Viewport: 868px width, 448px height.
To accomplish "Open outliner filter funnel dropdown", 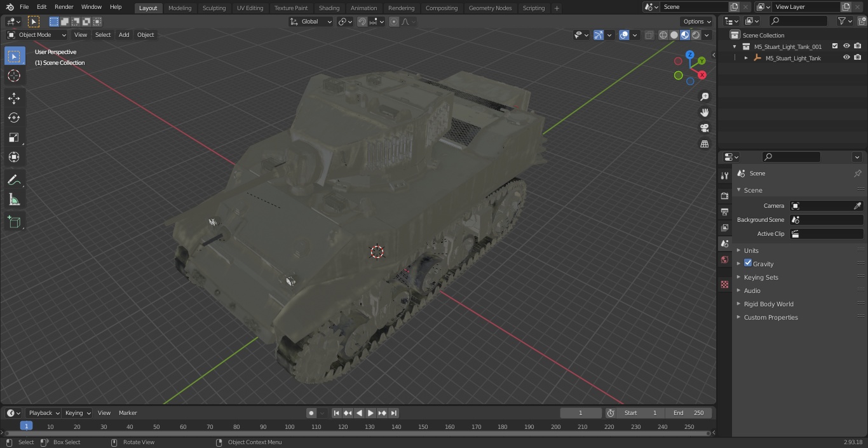I will pos(845,21).
